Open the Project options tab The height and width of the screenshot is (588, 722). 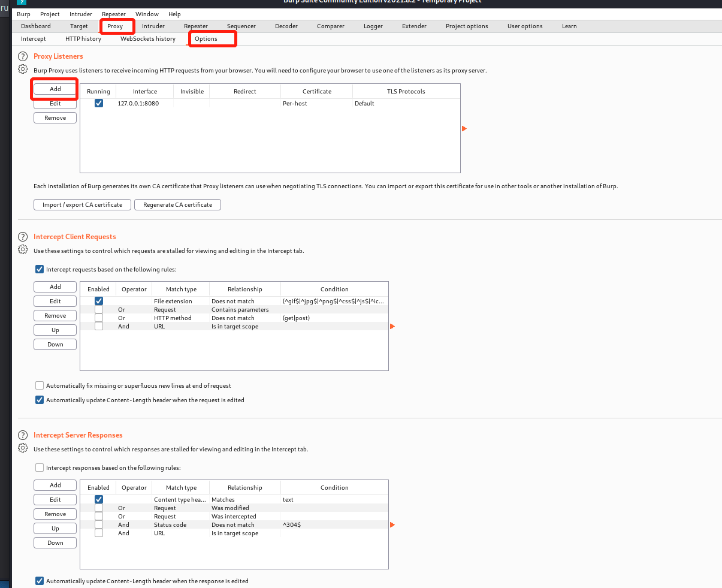[x=467, y=26]
